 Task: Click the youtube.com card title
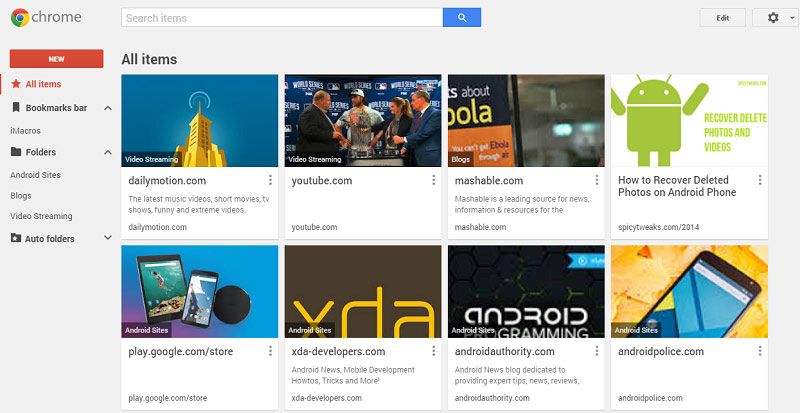tap(322, 181)
